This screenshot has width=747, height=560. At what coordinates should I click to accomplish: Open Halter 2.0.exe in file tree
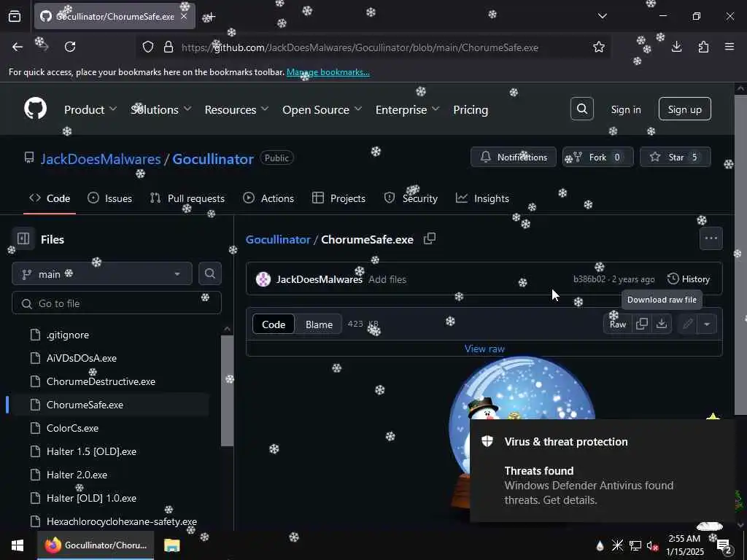[77, 474]
